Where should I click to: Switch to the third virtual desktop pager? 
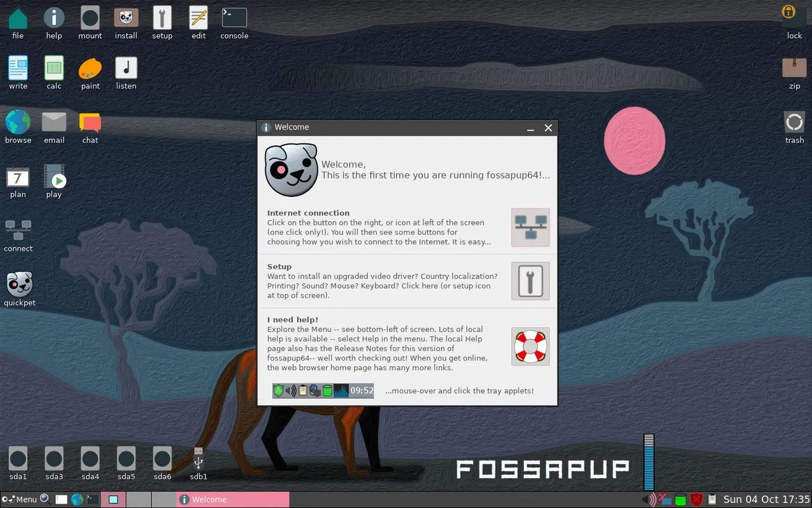click(164, 499)
